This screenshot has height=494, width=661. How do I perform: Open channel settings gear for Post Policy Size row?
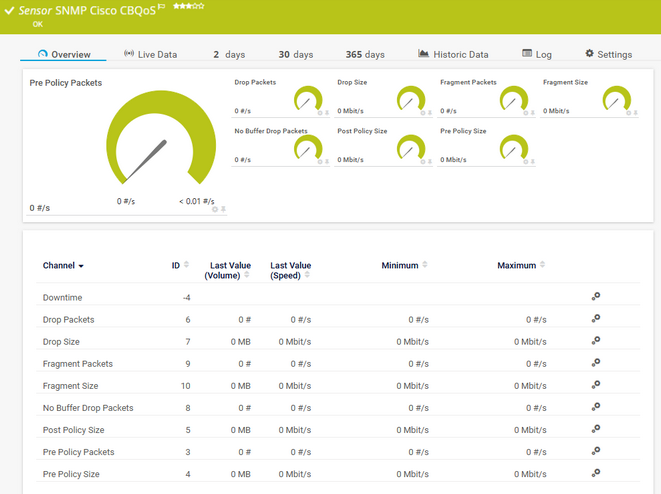596,429
